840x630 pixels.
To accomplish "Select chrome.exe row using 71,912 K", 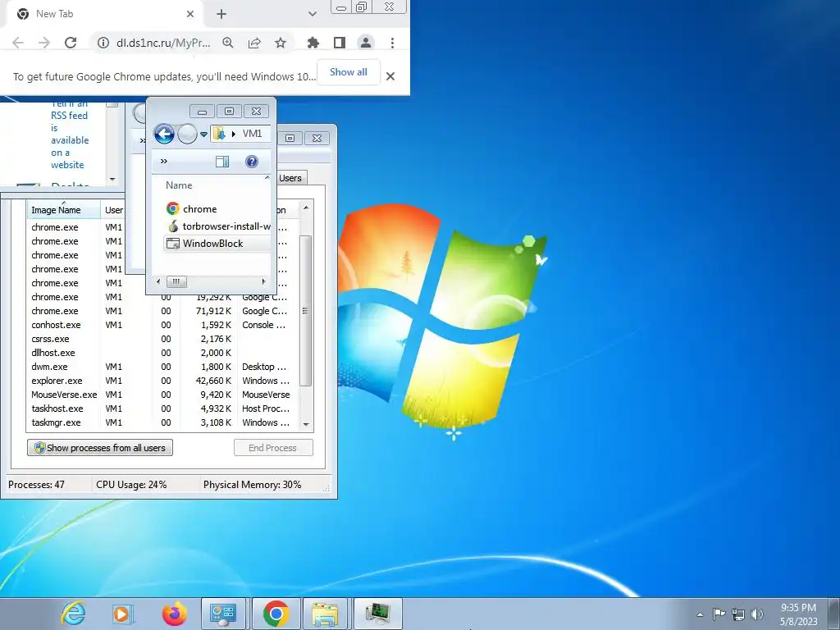I will pyautogui.click(x=161, y=311).
